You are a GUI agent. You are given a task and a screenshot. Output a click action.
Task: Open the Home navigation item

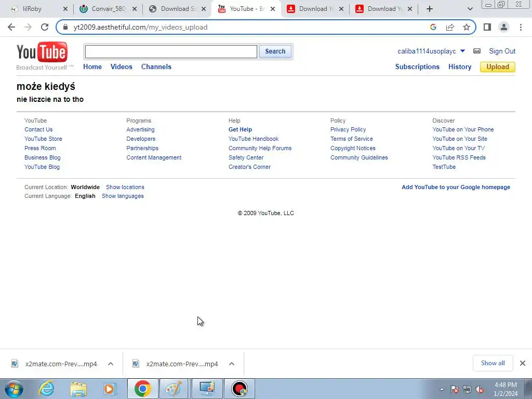coord(92,66)
